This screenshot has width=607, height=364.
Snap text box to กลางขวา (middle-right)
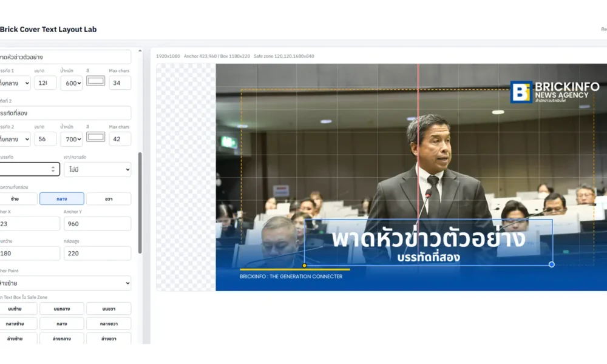coord(109,324)
